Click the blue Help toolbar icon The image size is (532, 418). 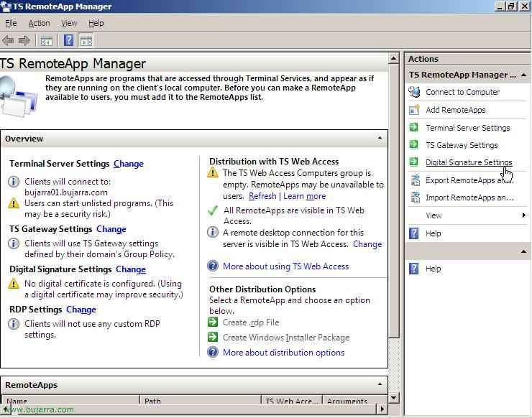tap(69, 41)
